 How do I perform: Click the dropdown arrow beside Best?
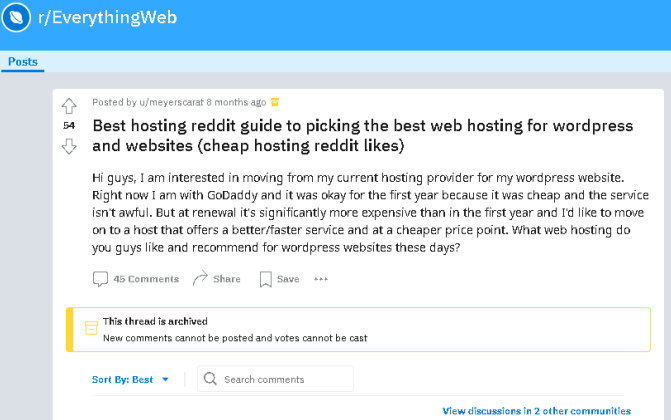pyautogui.click(x=165, y=379)
